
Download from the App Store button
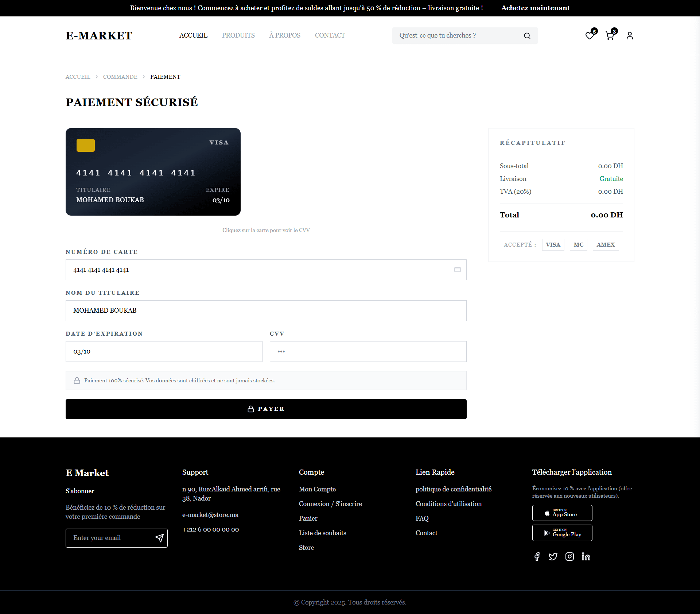point(562,513)
